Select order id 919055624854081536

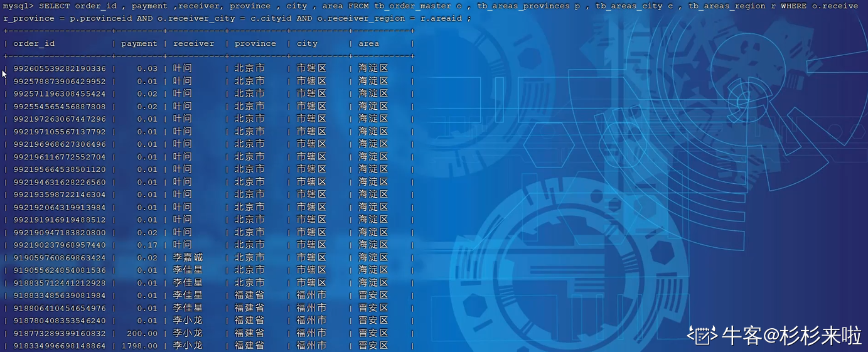tap(60, 270)
